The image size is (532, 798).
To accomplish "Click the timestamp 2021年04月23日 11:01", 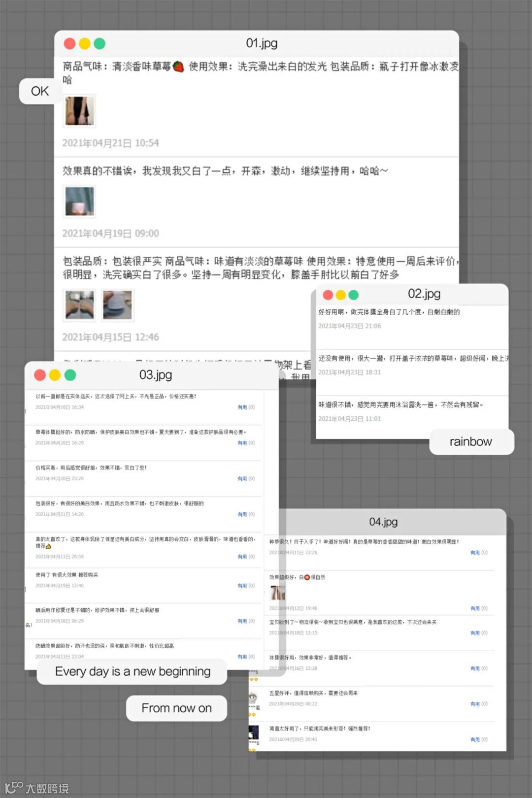I will (x=350, y=419).
